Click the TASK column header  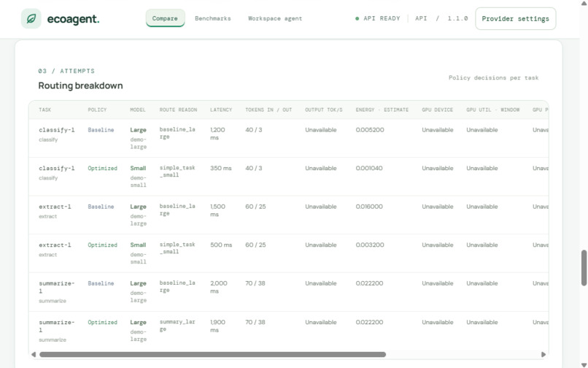[45, 110]
